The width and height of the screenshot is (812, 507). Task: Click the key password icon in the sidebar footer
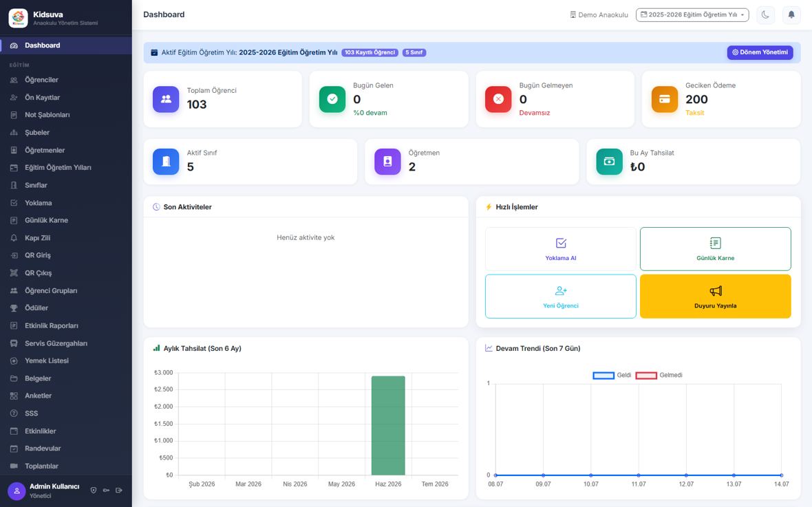pyautogui.click(x=106, y=490)
